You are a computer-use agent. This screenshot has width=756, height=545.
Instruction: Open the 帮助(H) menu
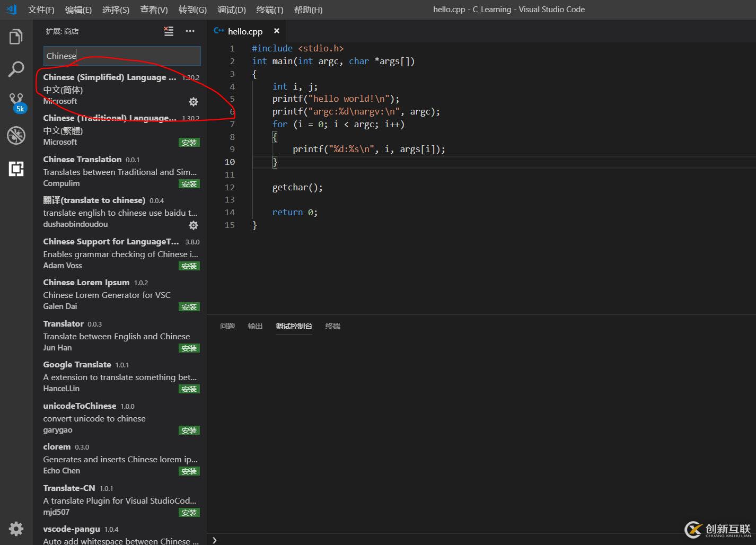click(x=308, y=10)
